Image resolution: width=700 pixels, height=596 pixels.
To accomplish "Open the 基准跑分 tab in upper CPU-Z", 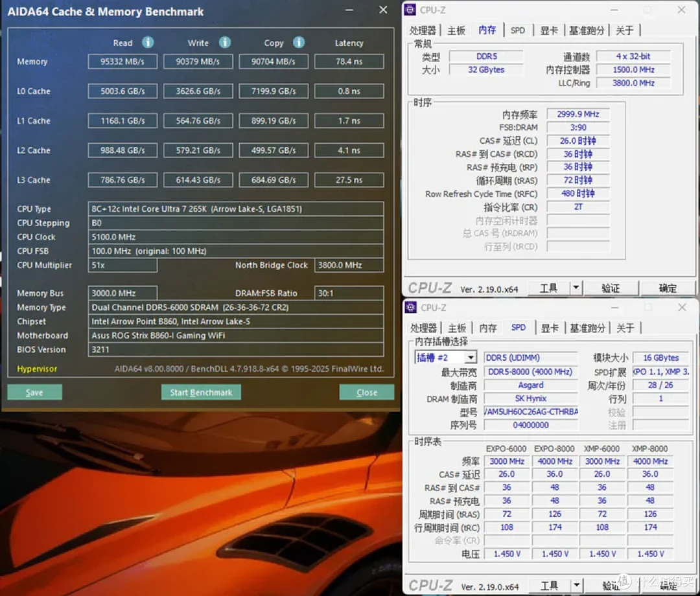I will (x=587, y=30).
